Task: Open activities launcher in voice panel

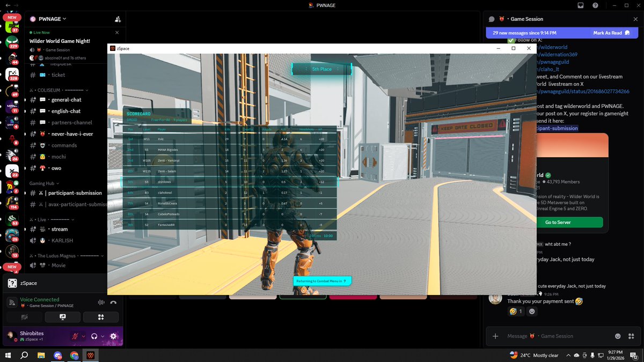Action: pos(101,317)
